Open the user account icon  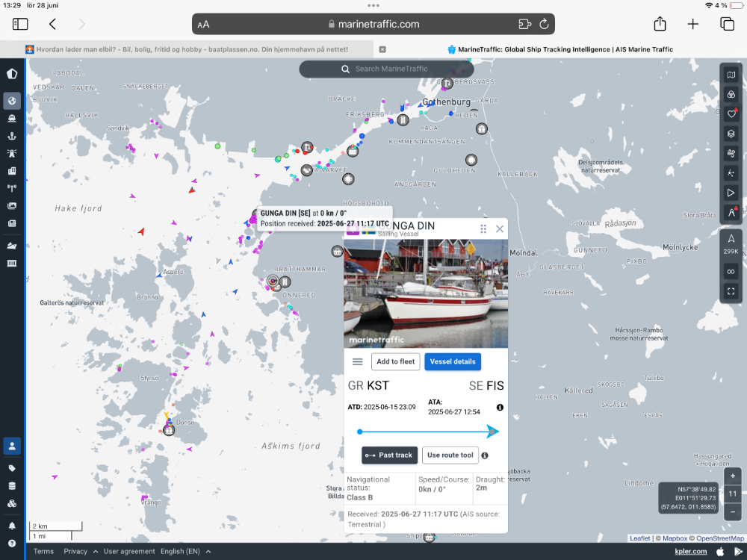tap(12, 447)
